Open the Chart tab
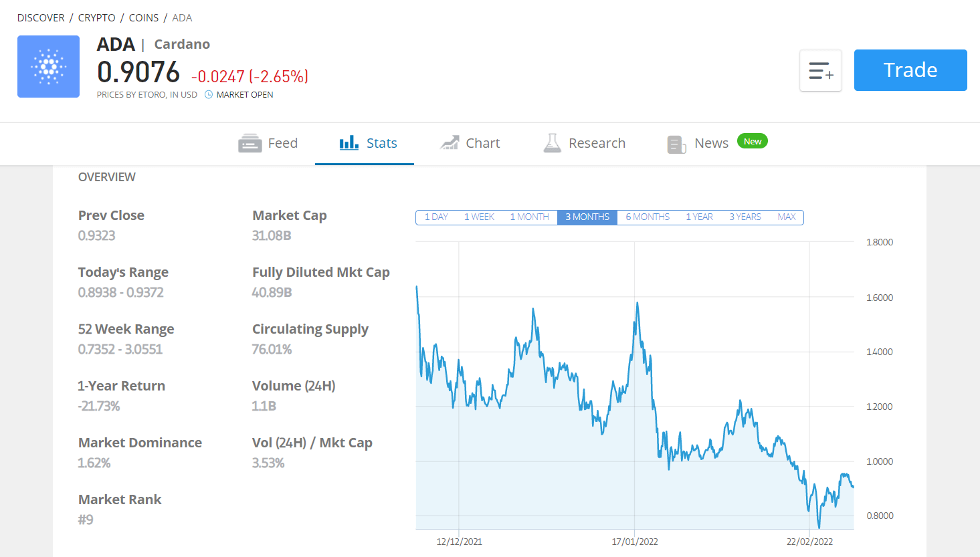 pyautogui.click(x=470, y=143)
